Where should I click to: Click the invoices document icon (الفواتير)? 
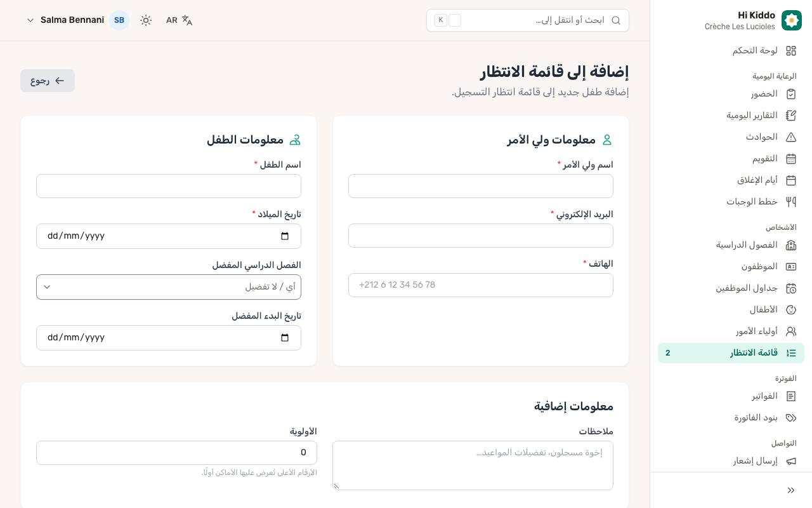click(791, 396)
